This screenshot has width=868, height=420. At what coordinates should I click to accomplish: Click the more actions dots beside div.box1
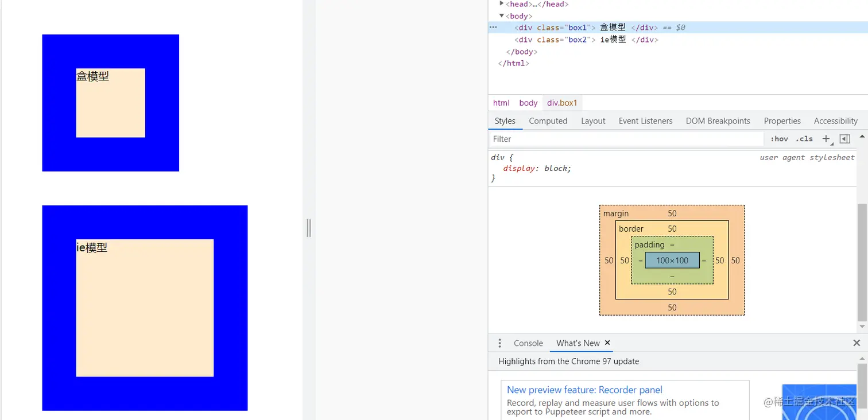point(493,27)
